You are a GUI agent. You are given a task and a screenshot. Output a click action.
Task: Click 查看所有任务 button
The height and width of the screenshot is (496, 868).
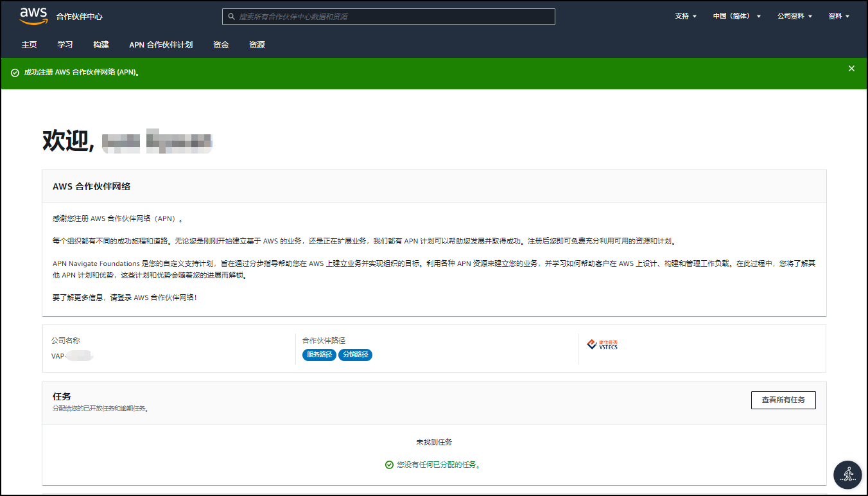pyautogui.click(x=783, y=400)
